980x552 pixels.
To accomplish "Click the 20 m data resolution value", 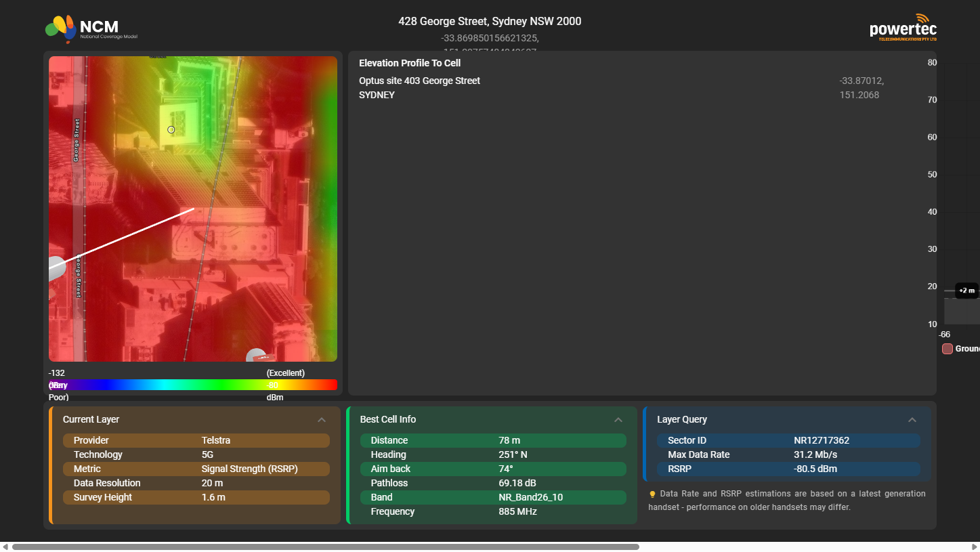I will pyautogui.click(x=213, y=483).
